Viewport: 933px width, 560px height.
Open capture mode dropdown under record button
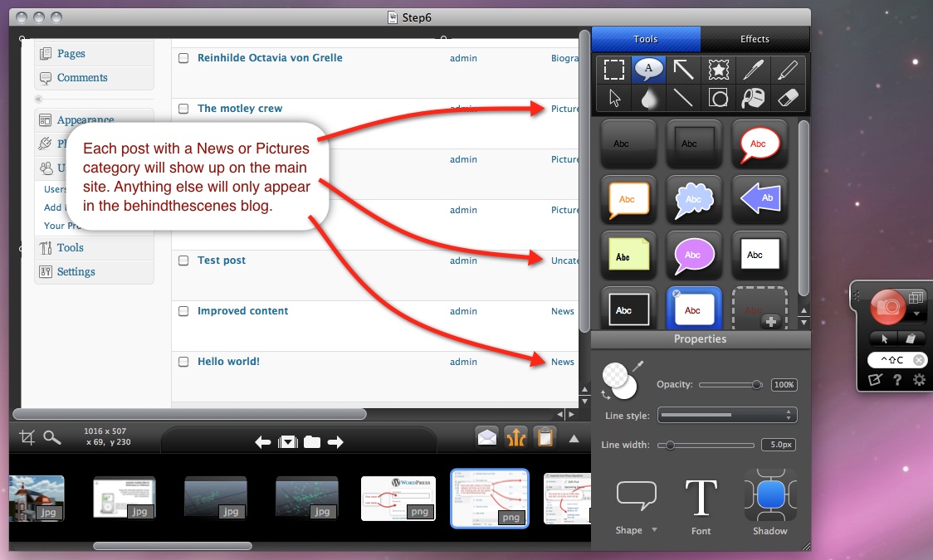click(x=916, y=314)
